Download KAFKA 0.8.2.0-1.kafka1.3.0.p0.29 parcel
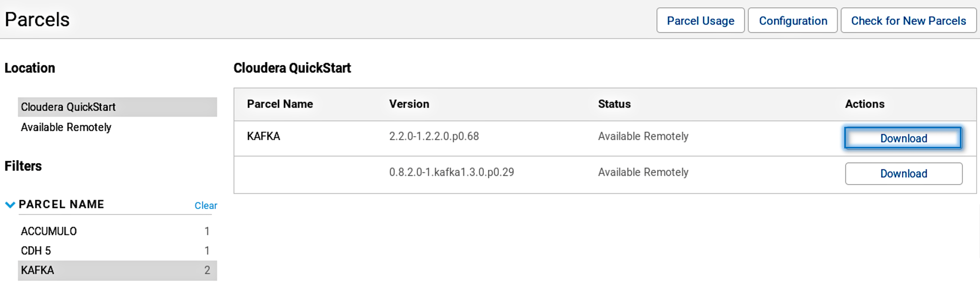The width and height of the screenshot is (980, 283). (904, 173)
